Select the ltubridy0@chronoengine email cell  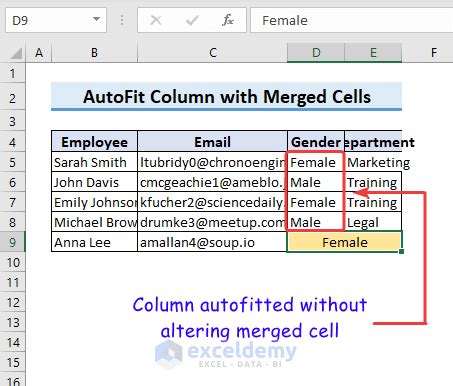click(212, 162)
